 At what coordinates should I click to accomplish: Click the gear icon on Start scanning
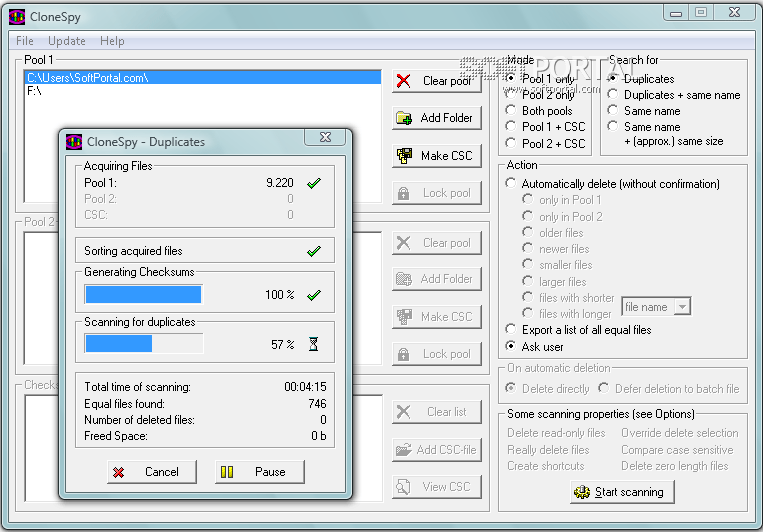pyautogui.click(x=582, y=492)
